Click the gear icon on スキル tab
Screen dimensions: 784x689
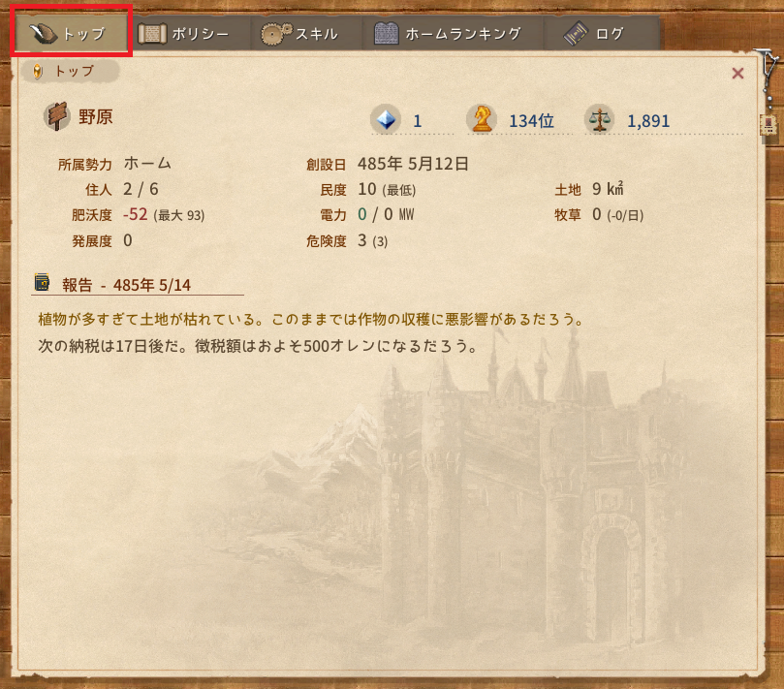point(275,34)
